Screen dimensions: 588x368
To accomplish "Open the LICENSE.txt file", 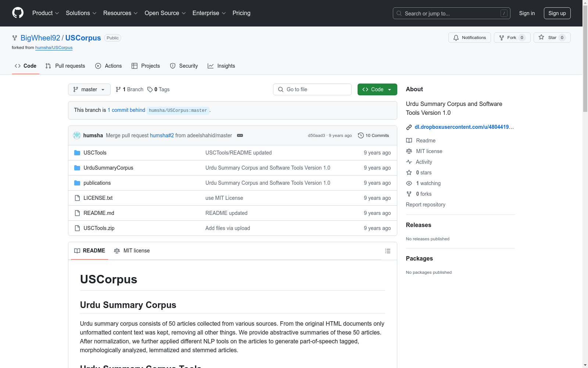I will click(x=98, y=198).
